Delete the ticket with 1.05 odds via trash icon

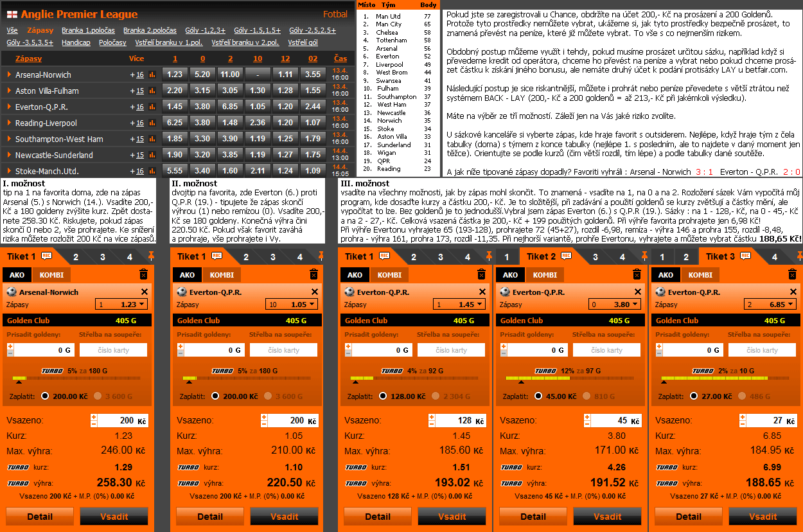point(313,274)
